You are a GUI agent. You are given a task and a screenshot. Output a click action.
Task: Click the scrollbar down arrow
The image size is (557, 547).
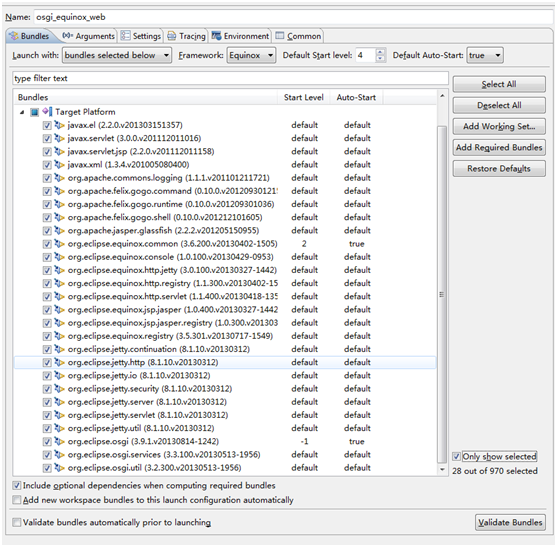(442, 470)
